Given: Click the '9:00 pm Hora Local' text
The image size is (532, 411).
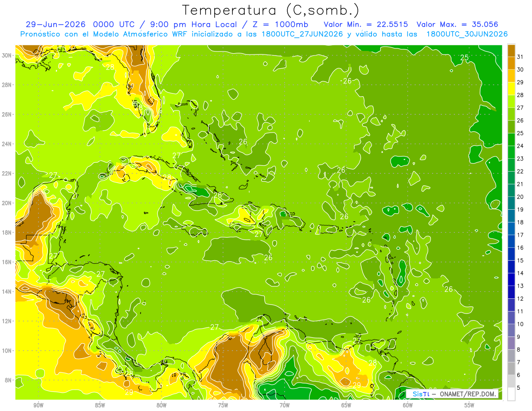Looking at the screenshot, I should [193, 24].
